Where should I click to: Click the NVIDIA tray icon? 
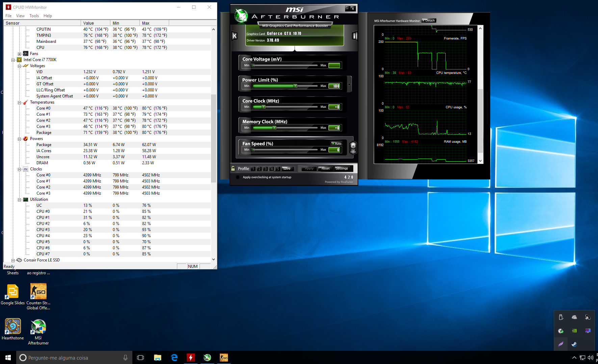click(x=574, y=331)
